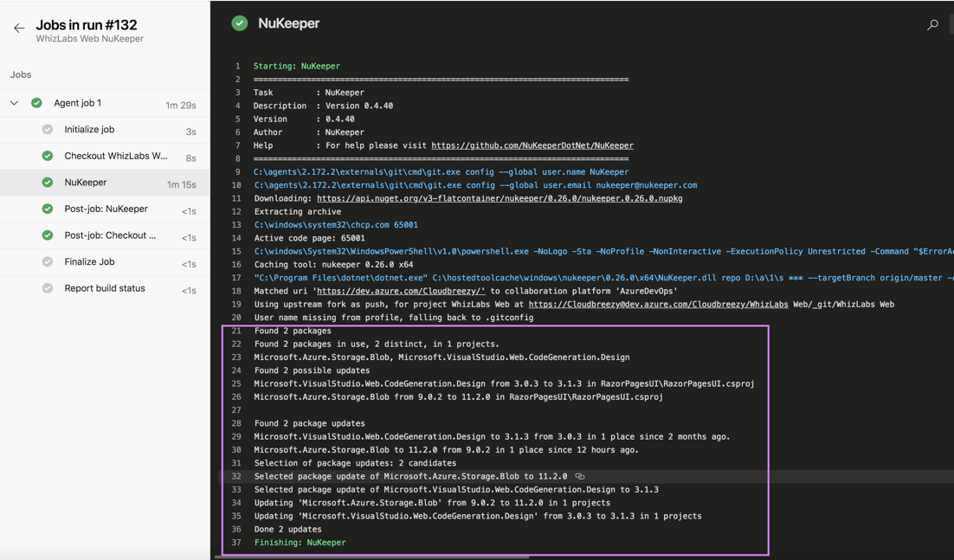The height and width of the screenshot is (560, 954).
Task: Open the log search magnifier icon
Action: click(x=932, y=25)
